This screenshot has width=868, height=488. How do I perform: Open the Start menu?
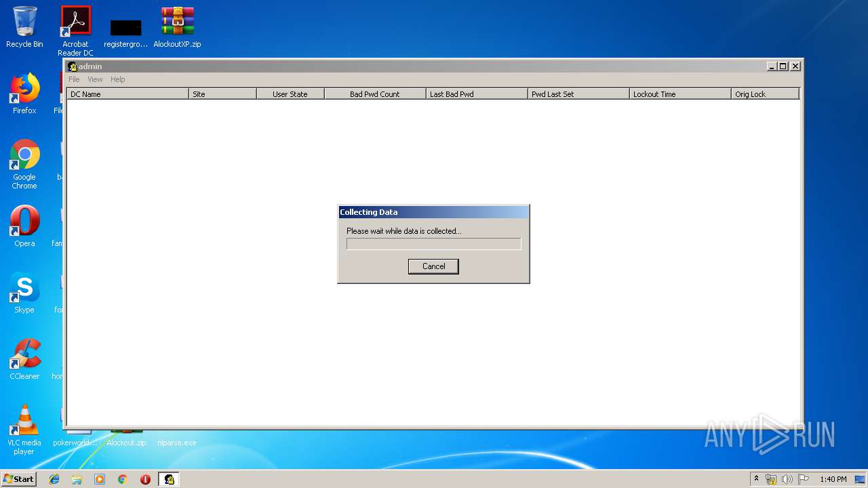(19, 479)
